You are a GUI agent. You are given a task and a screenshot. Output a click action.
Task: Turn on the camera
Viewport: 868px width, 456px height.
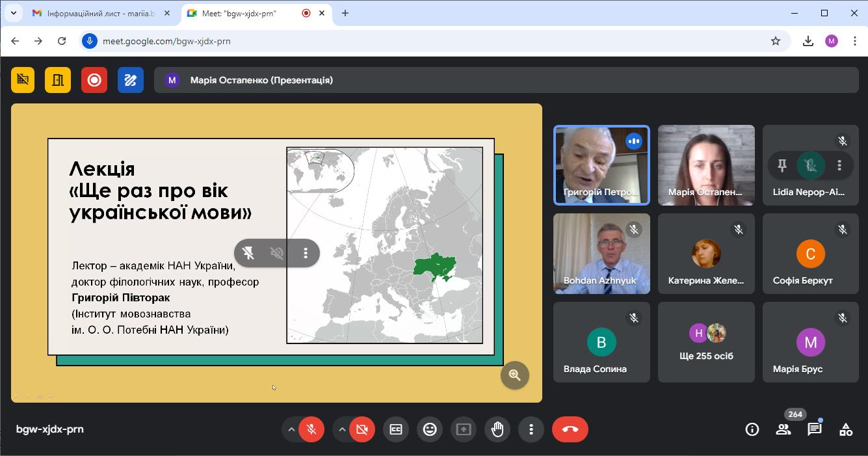(362, 429)
